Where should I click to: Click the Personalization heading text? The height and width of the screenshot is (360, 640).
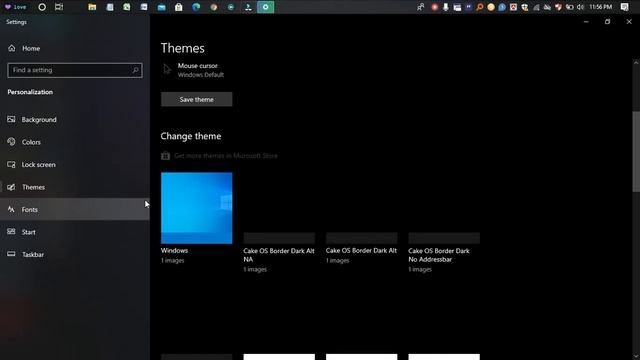pos(30,92)
